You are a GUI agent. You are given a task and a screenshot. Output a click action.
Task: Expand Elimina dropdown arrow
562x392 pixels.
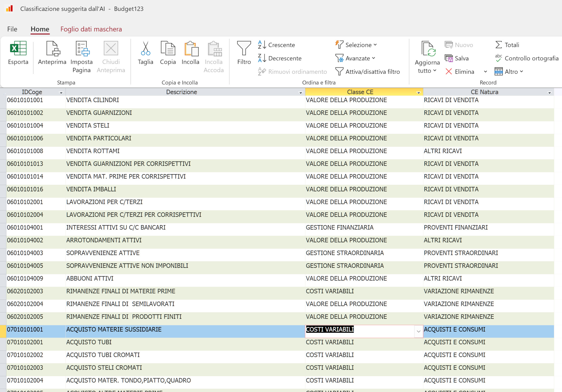(x=485, y=72)
